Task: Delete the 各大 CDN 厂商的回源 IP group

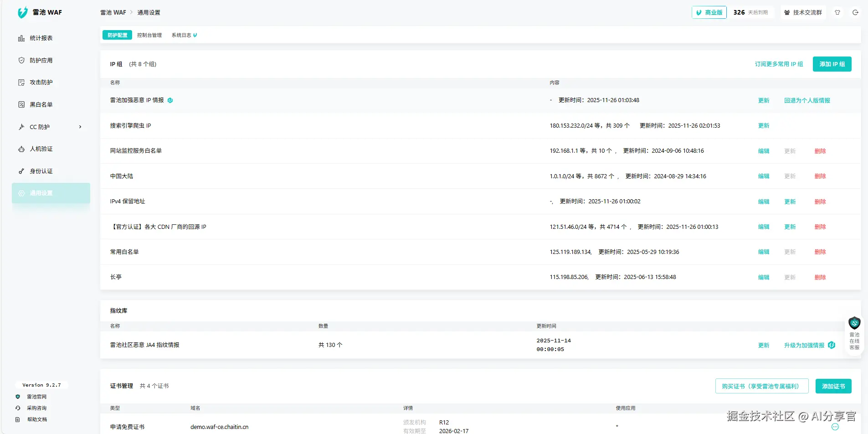Action: click(820, 227)
